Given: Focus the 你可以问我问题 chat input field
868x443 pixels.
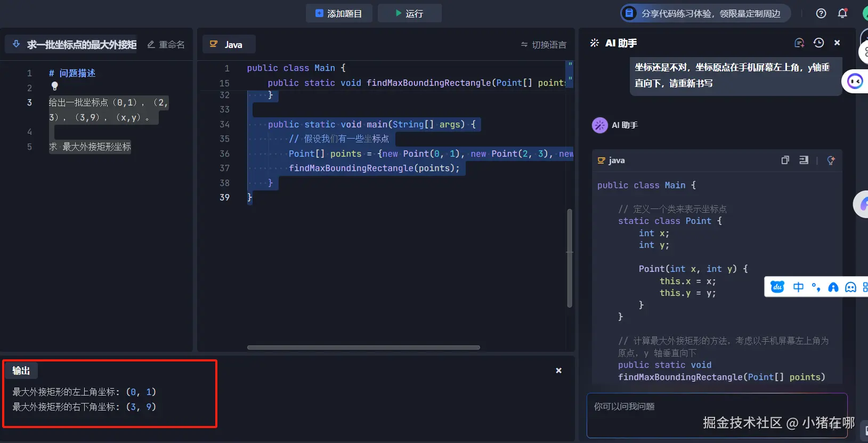Looking at the screenshot, I should coord(717,415).
